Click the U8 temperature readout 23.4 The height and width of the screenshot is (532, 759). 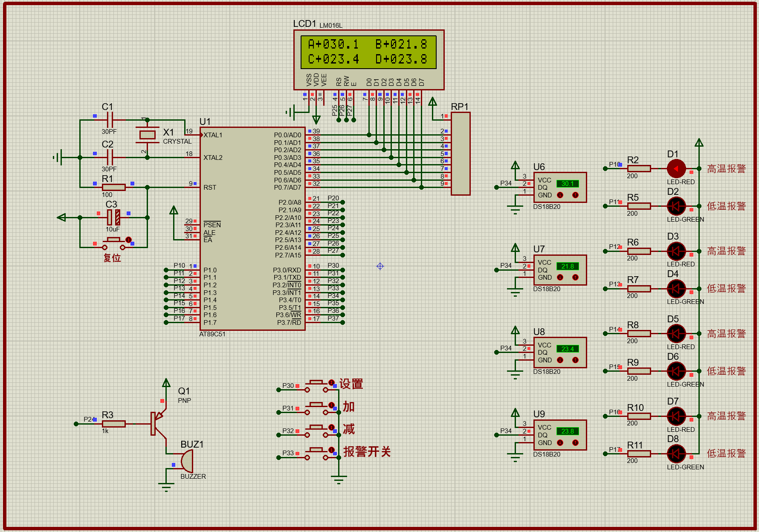click(568, 349)
